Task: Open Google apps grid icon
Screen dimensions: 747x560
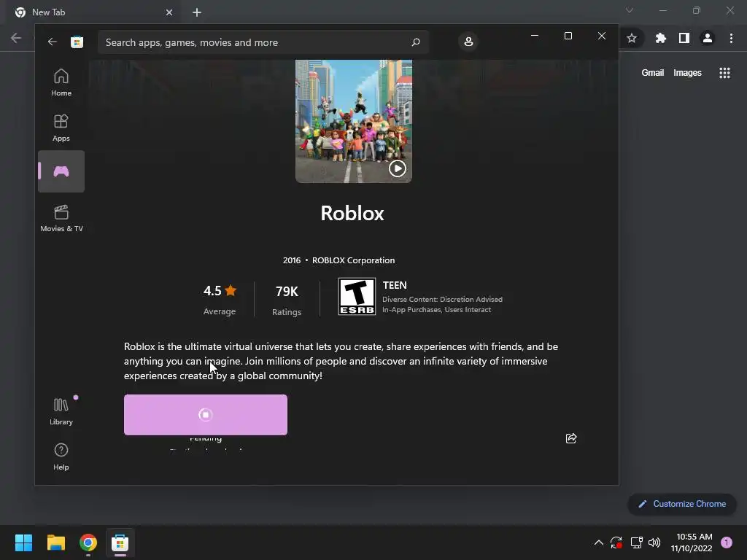Action: coord(724,73)
